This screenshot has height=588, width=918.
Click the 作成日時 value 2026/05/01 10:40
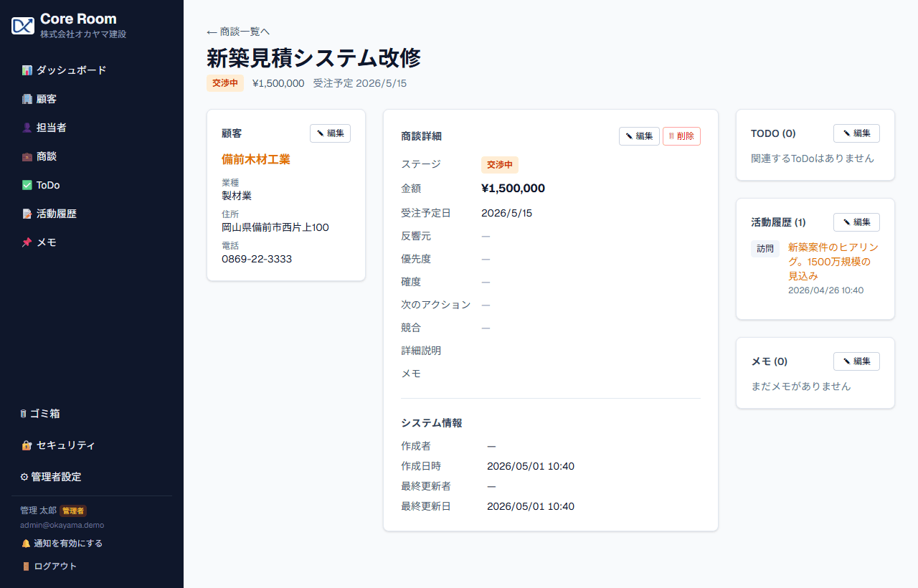531,466
